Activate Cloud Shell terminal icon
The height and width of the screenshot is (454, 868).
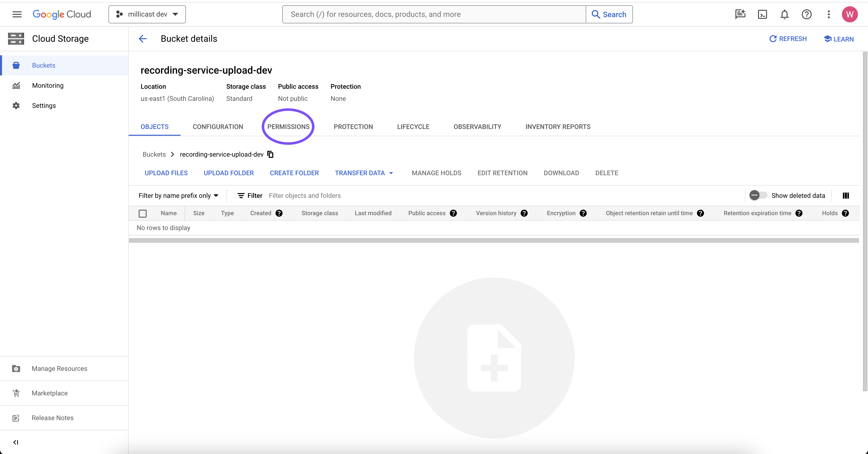(762, 14)
